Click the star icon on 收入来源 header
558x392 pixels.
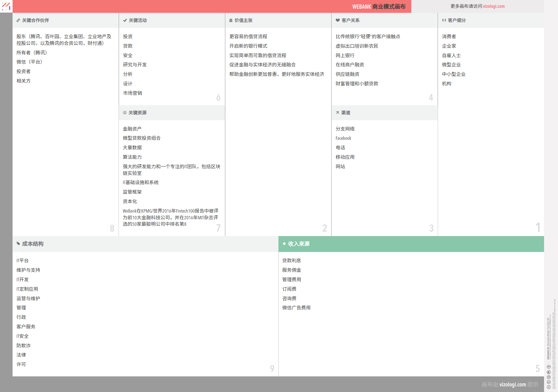[285, 244]
